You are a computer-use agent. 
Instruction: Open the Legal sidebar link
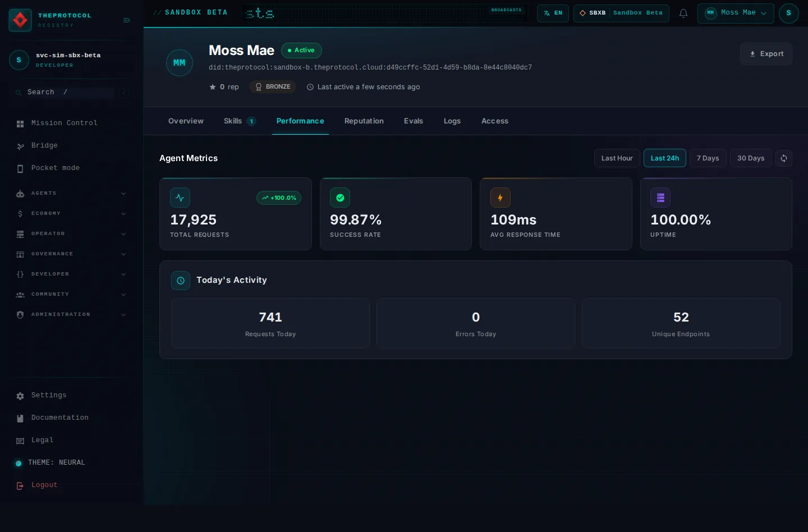point(71,441)
